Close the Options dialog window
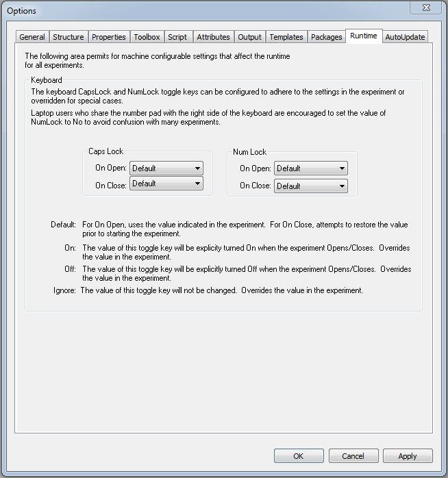The image size is (448, 478). click(x=426, y=8)
